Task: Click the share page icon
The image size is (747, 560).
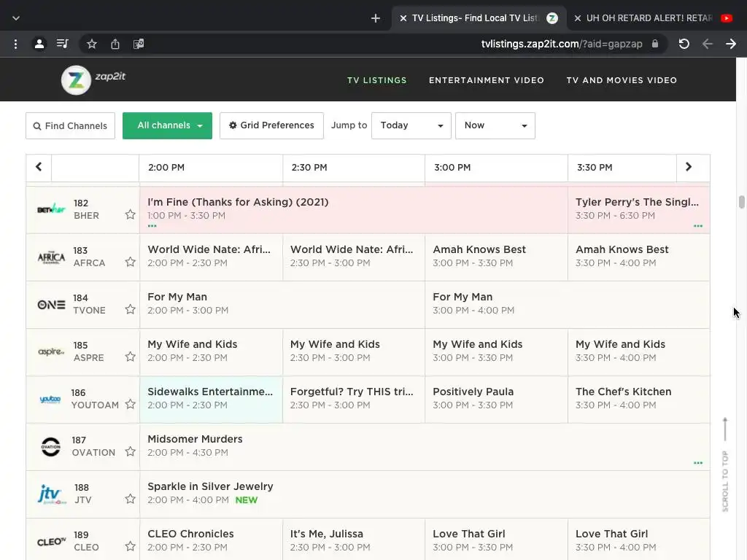Action: pos(115,44)
